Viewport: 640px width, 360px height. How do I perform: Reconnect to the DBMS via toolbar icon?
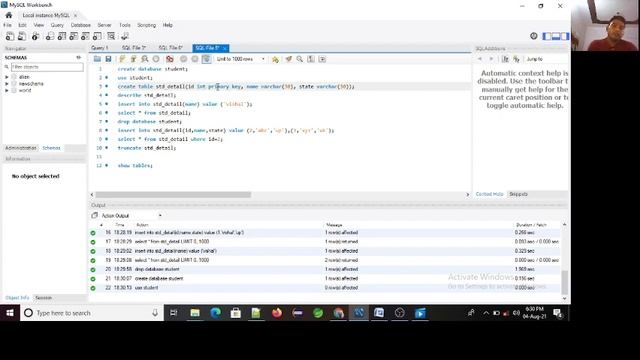[x=125, y=36]
